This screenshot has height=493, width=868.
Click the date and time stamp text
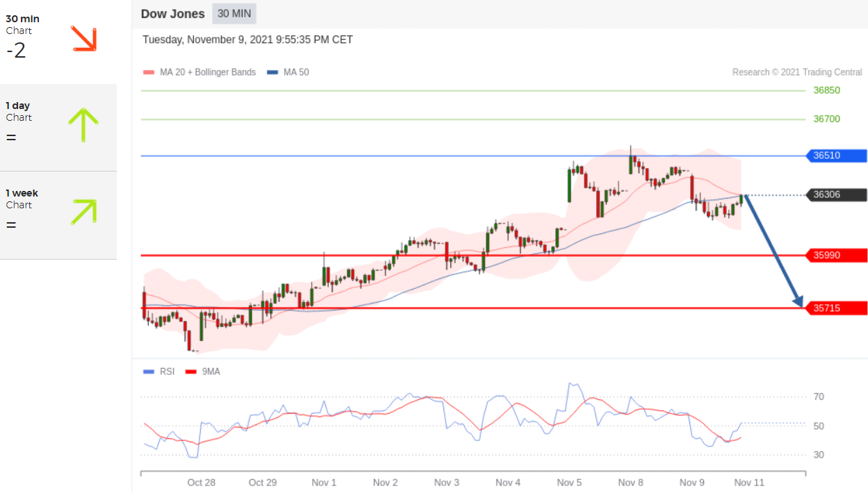tap(248, 40)
